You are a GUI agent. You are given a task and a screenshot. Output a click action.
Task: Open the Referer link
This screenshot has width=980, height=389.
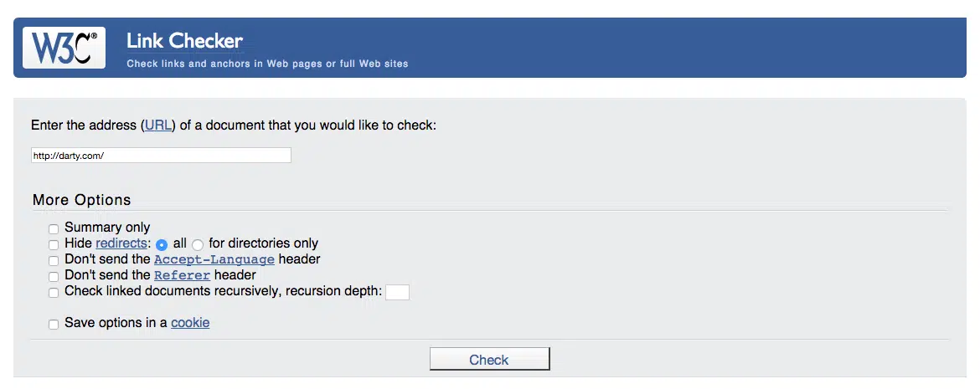(x=182, y=275)
